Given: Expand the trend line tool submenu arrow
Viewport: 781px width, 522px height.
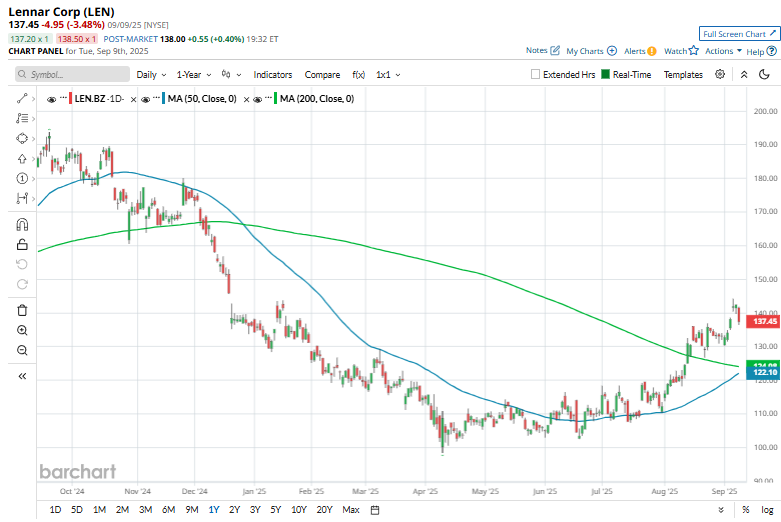Looking at the screenshot, I should (33, 99).
